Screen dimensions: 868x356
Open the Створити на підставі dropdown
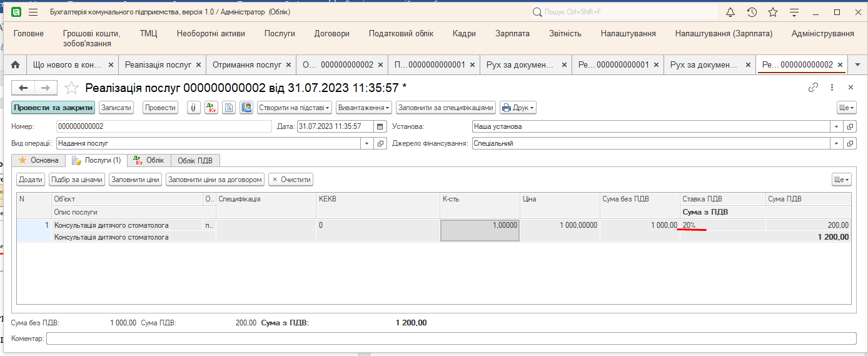(294, 108)
